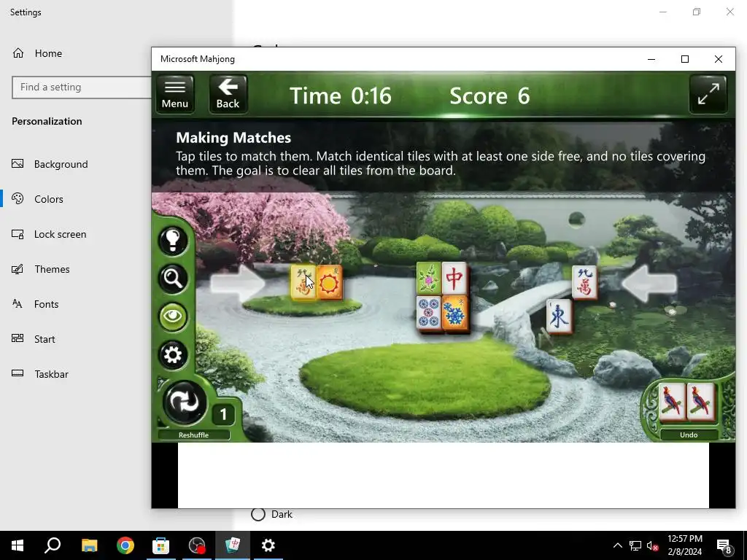747x560 pixels.
Task: Get a hint with the lightbulb icon
Action: point(173,239)
